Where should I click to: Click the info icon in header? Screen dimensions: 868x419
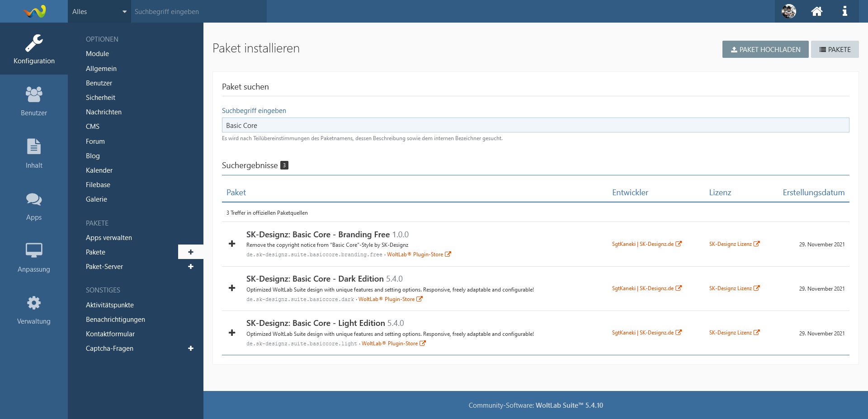[x=844, y=11]
